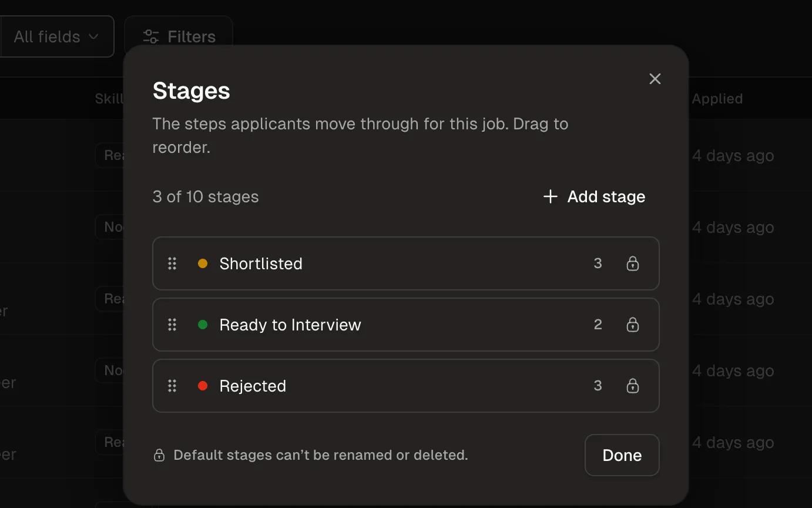The image size is (812, 508).
Task: Click the '3 of 10 stages' counter text
Action: coord(206,196)
